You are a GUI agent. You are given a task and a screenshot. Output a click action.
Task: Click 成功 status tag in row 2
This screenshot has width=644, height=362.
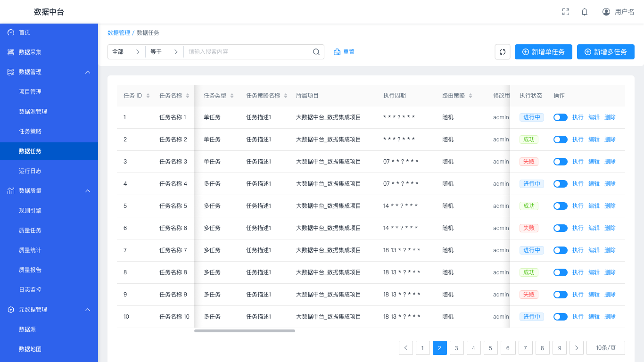[x=529, y=140]
